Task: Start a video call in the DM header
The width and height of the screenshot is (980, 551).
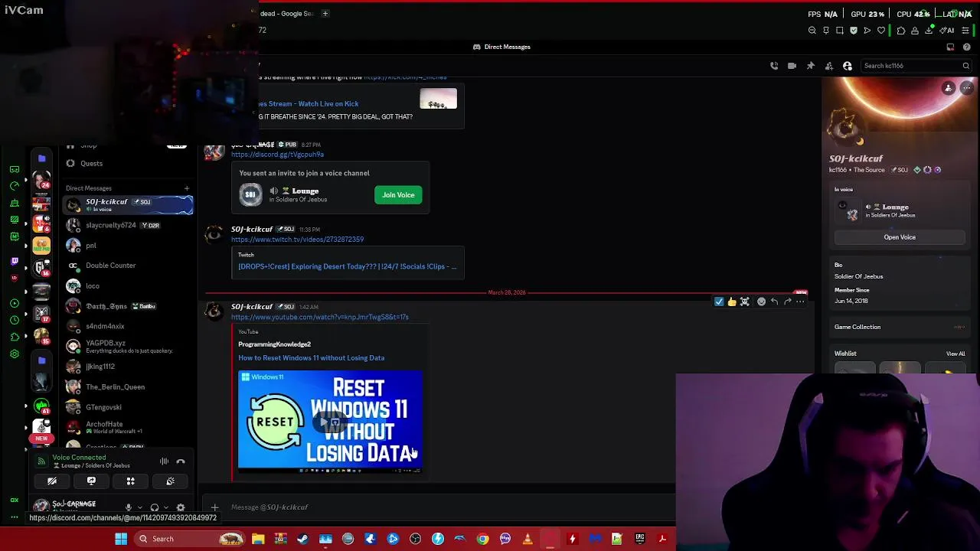Action: (792, 66)
